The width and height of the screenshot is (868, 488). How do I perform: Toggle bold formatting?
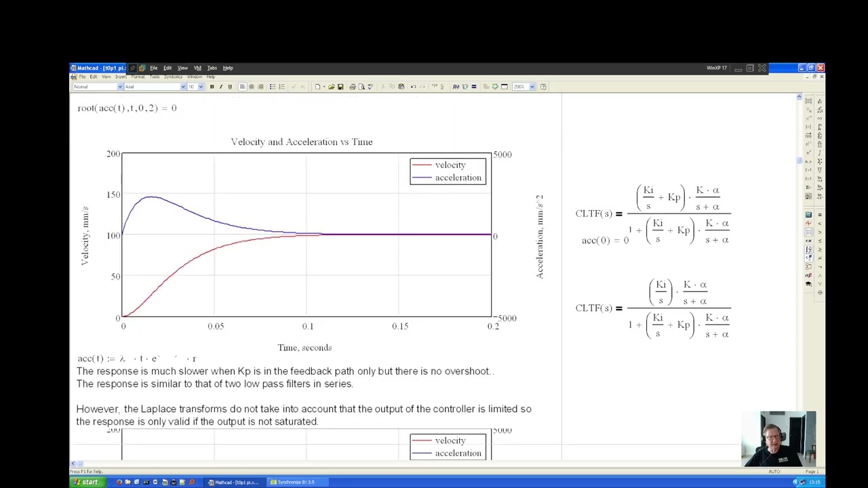pos(212,86)
